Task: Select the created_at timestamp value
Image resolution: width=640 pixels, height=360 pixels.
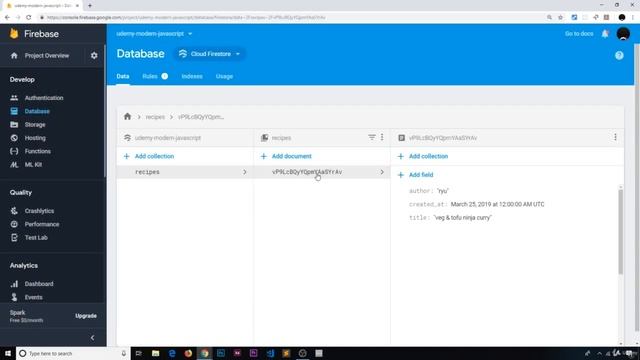Action: pos(497,204)
